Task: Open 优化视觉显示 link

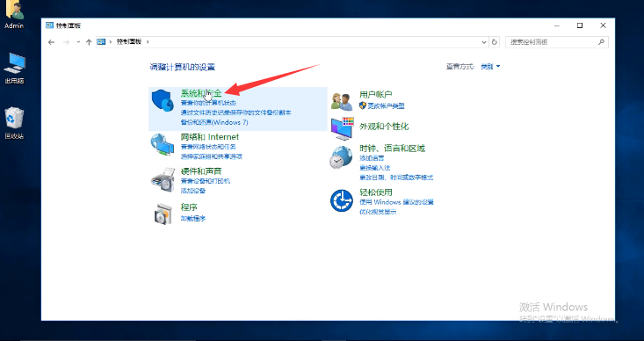Action: coord(378,212)
